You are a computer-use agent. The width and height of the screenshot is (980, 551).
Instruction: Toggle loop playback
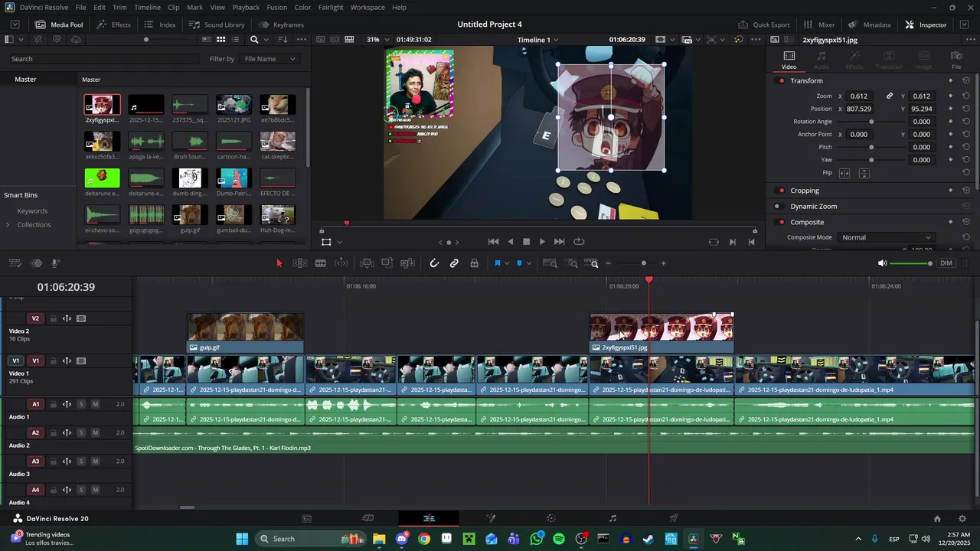click(x=580, y=242)
